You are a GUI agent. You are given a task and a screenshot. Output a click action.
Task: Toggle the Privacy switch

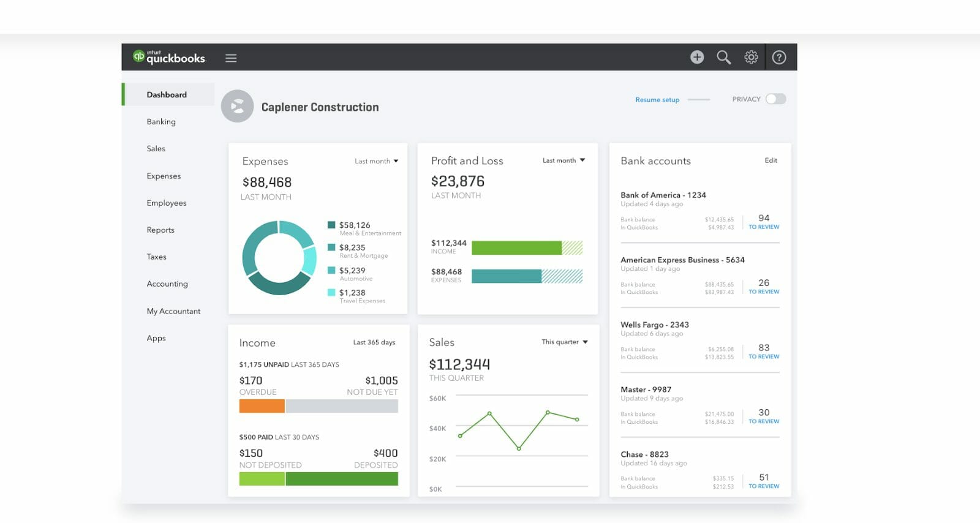pos(775,99)
